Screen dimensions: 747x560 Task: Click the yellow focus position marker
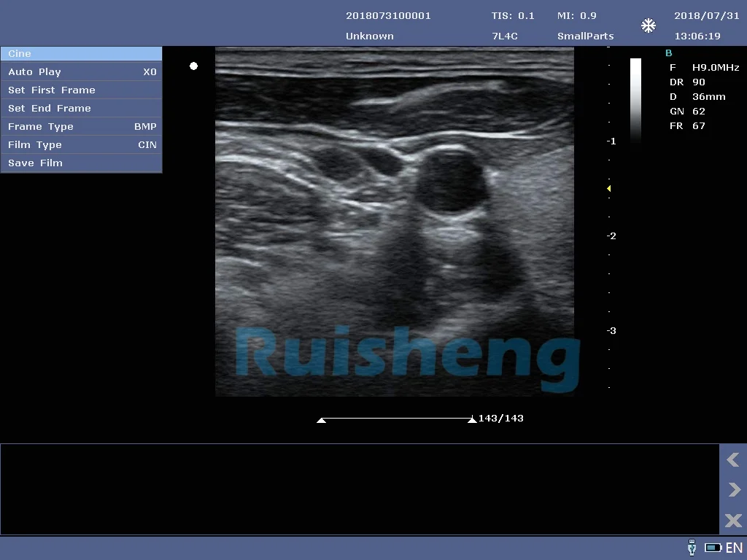[608, 189]
